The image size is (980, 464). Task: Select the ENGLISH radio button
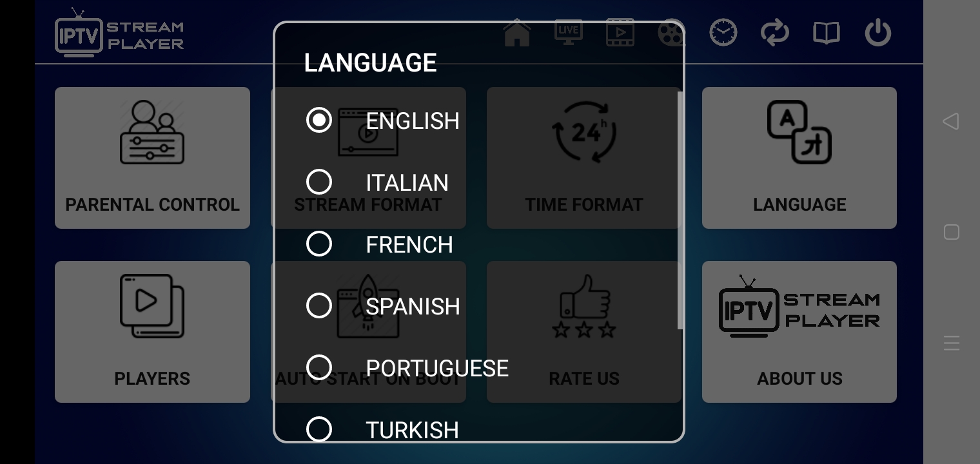[319, 121]
